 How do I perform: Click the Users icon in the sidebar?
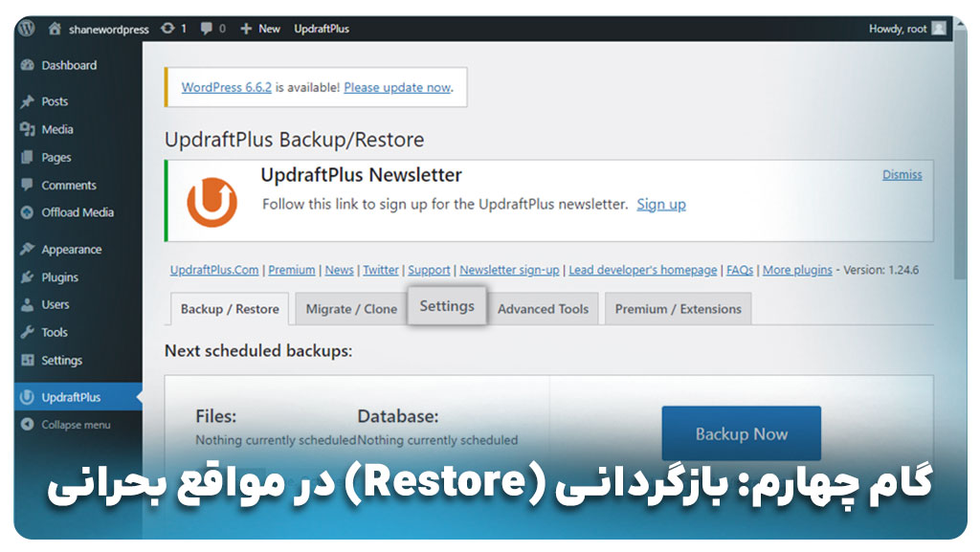click(28, 305)
